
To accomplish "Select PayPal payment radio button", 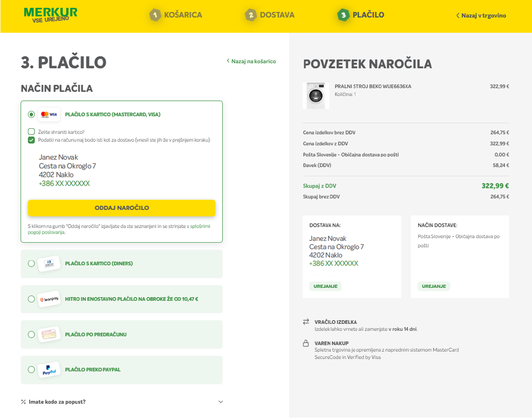I will 31,370.
